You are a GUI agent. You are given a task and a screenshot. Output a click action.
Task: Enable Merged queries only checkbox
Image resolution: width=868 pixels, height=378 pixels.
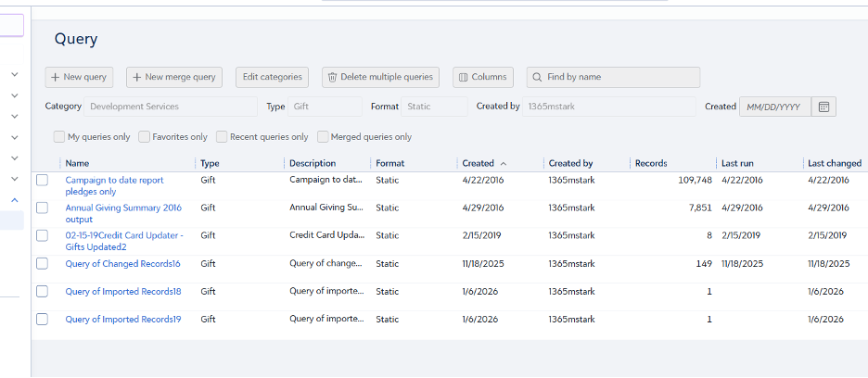(x=322, y=137)
